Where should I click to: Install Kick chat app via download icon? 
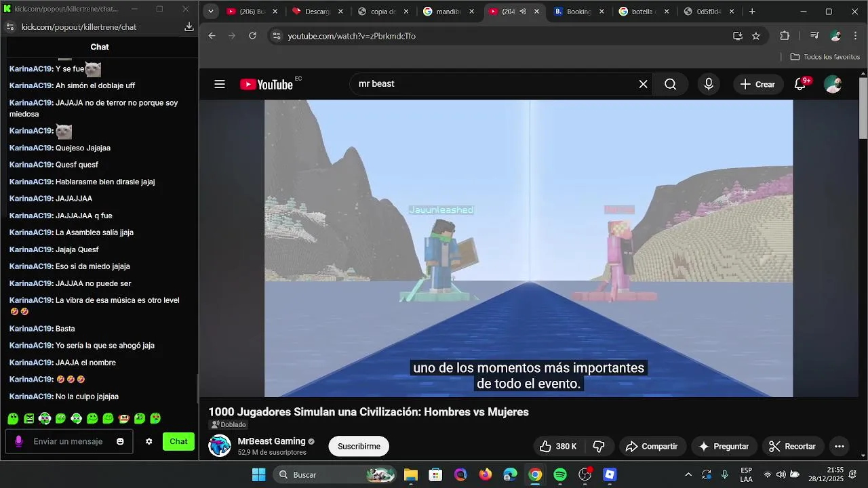point(189,26)
